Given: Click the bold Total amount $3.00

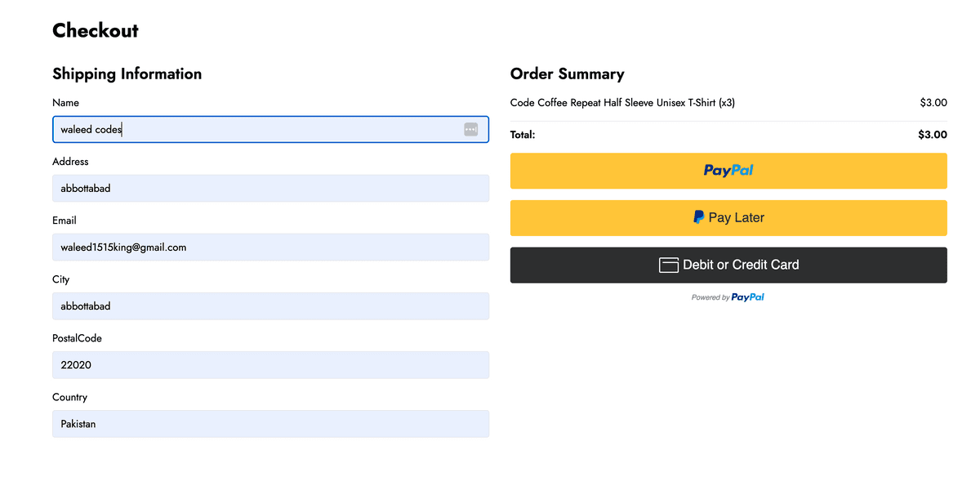Looking at the screenshot, I should 932,135.
